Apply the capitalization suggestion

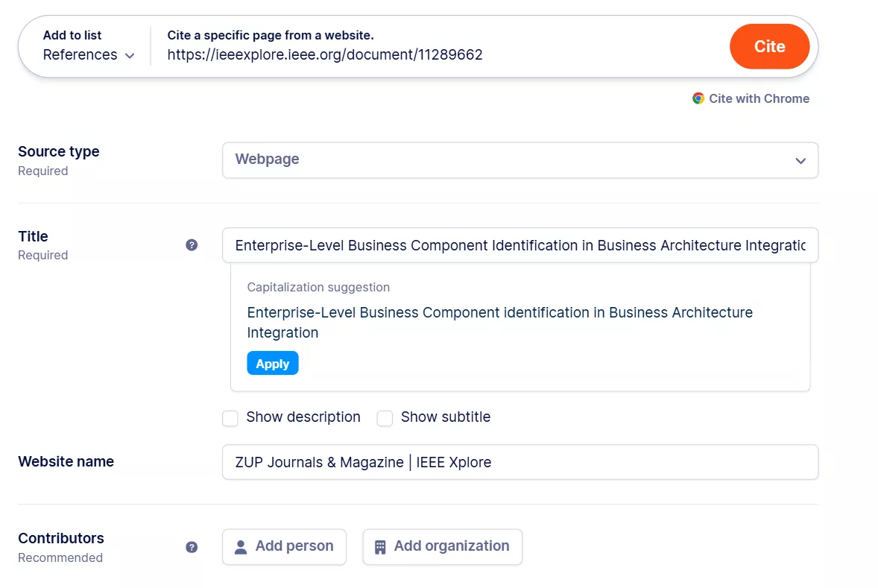tap(272, 363)
